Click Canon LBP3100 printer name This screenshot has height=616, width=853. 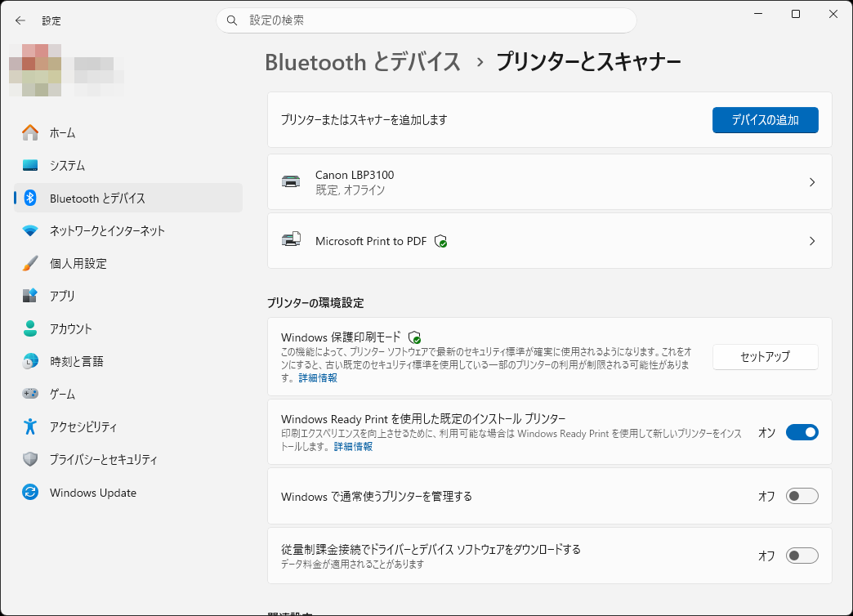click(x=355, y=175)
